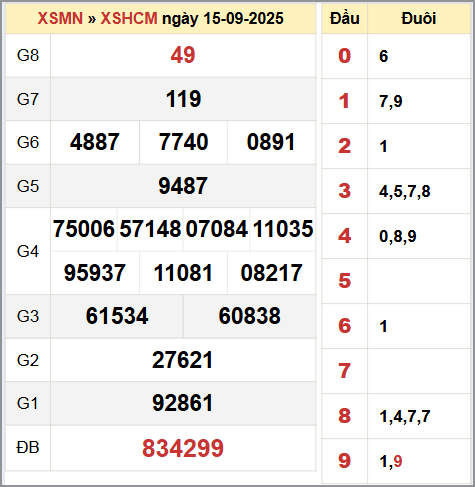
Task: Select the G5 number 9487
Action: point(183,186)
